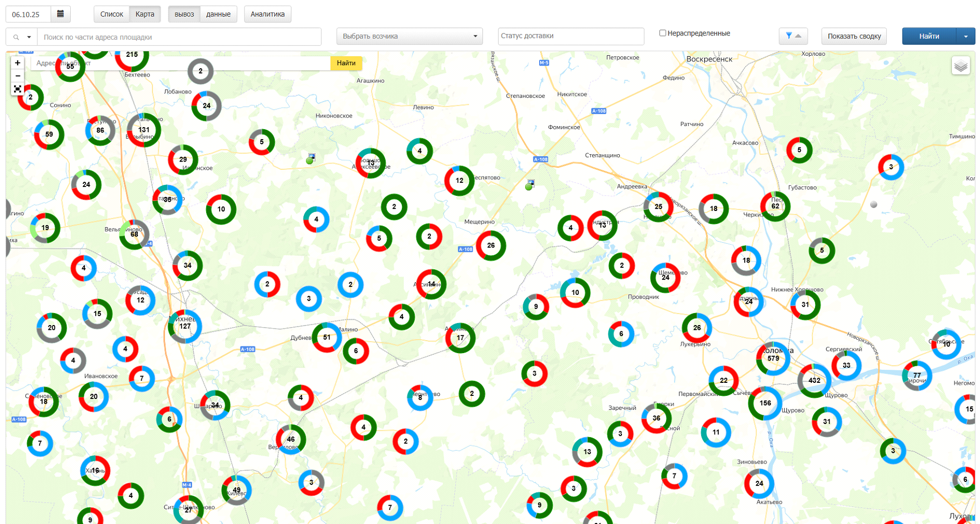
Task: Expand the Выбрать возчика dropdown
Action: coord(409,36)
